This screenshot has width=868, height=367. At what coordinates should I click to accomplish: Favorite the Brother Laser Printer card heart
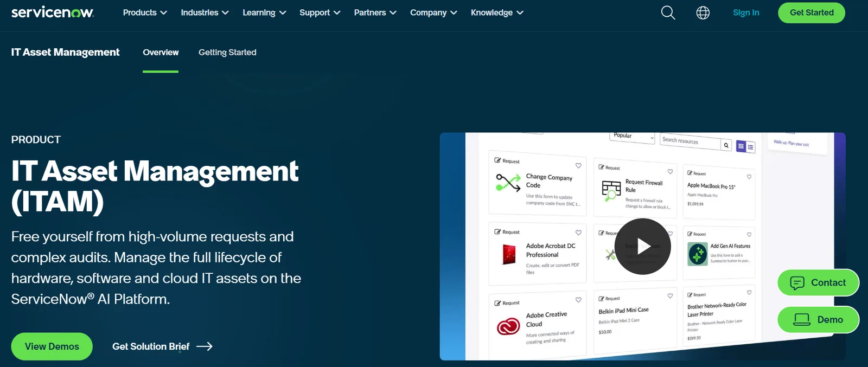click(x=749, y=293)
